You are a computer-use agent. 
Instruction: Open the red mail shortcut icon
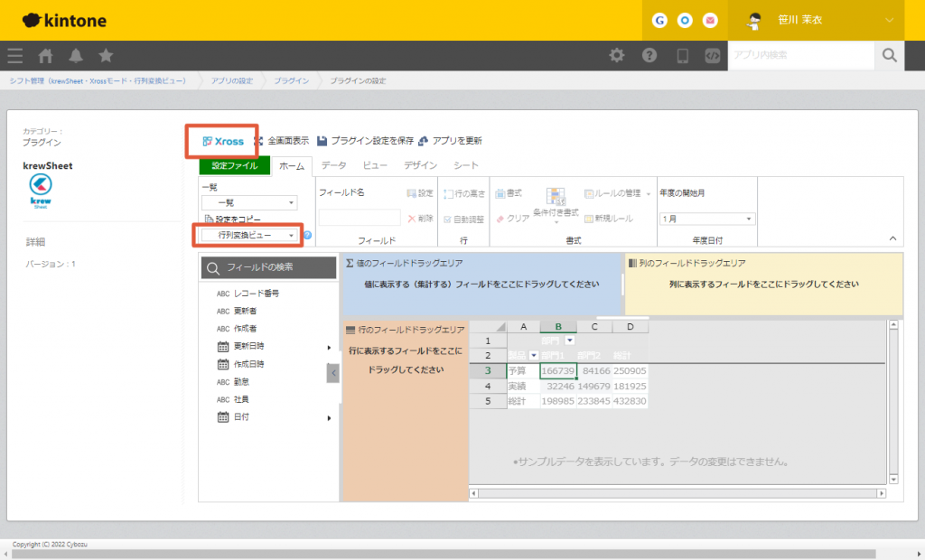(x=710, y=21)
